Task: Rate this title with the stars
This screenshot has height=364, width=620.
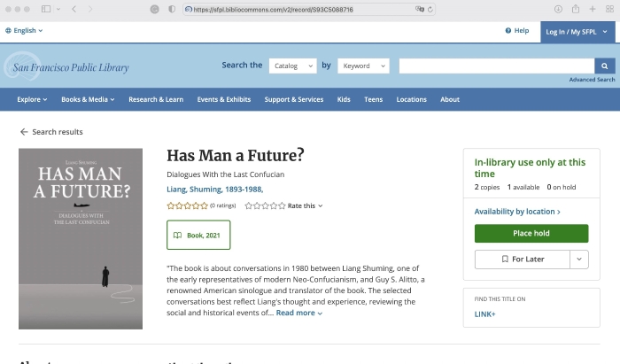Action: click(x=265, y=205)
